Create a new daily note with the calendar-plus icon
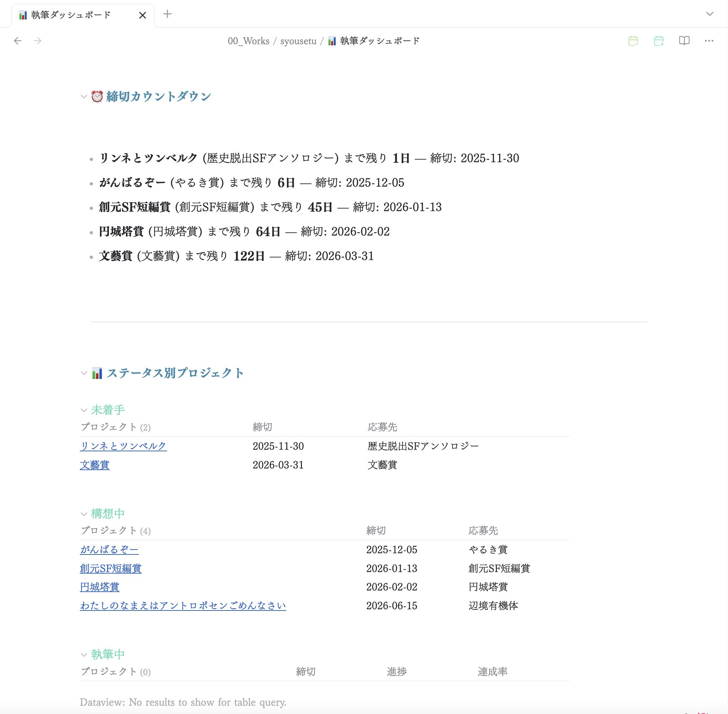The image size is (728, 714). pyautogui.click(x=659, y=41)
